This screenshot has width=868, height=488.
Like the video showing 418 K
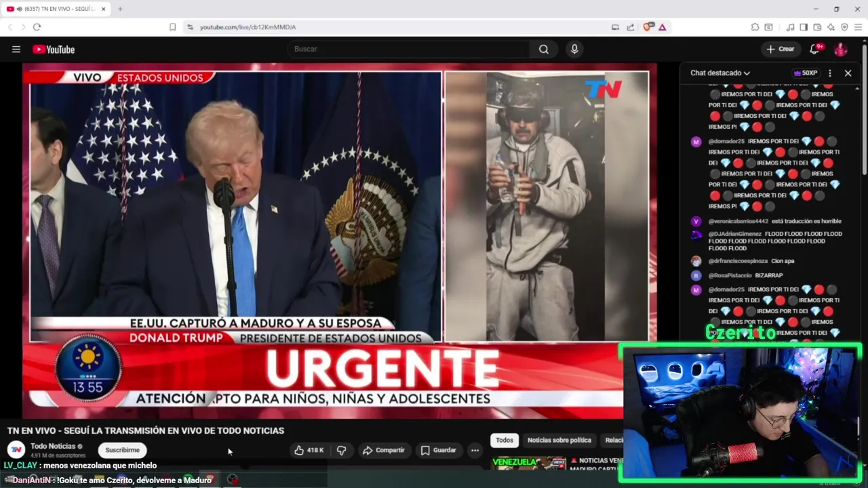click(309, 450)
